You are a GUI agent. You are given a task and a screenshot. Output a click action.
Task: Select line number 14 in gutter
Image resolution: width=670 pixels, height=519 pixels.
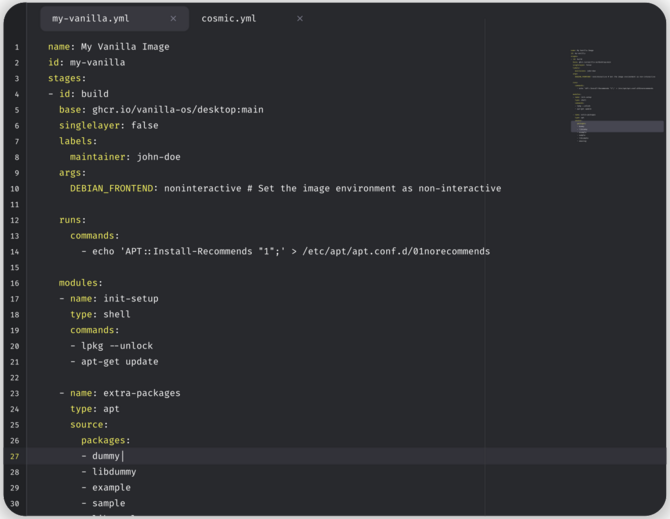pyautogui.click(x=15, y=252)
